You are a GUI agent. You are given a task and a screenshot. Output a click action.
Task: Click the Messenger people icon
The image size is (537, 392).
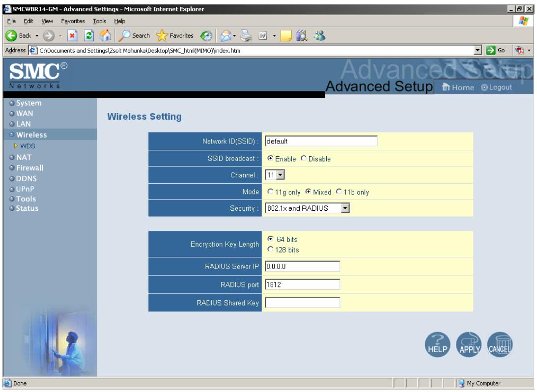(x=319, y=35)
